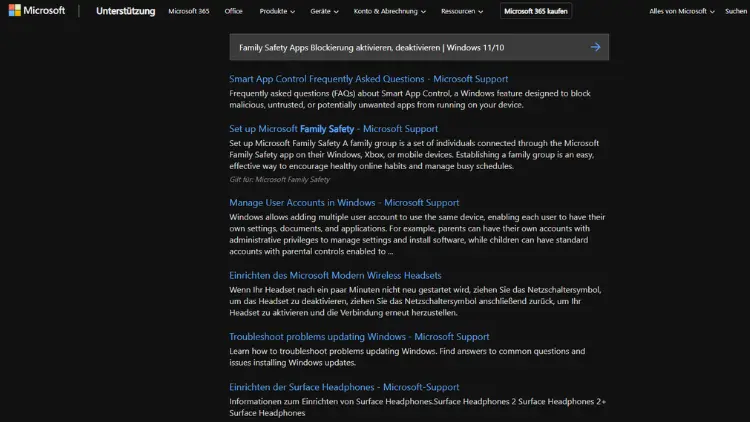The image size is (750, 422).
Task: Submit search with the arrow icon
Action: pyautogui.click(x=595, y=47)
